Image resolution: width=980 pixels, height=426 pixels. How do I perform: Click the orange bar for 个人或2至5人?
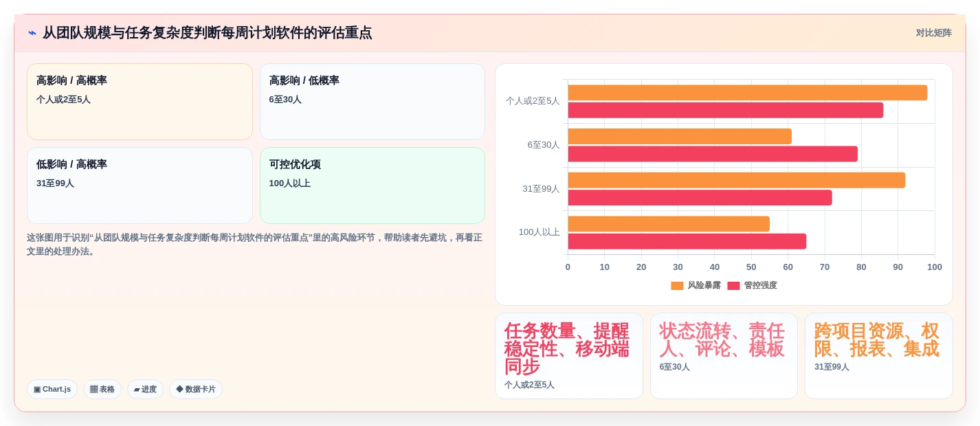tap(748, 93)
